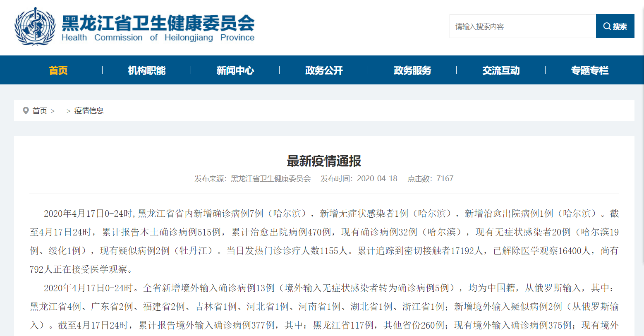Click the English Health Commission subtitle text
Screen dimensions: 644x336
158,38
